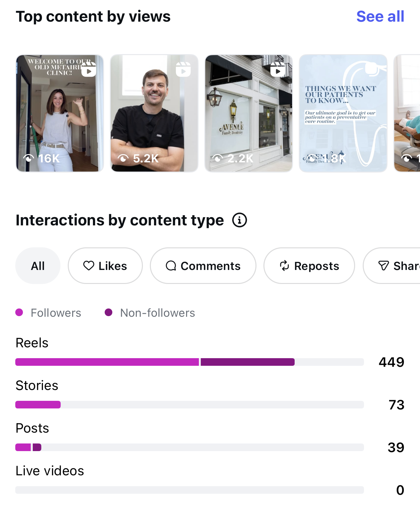Tap the paper plane Shares icon

tap(383, 265)
